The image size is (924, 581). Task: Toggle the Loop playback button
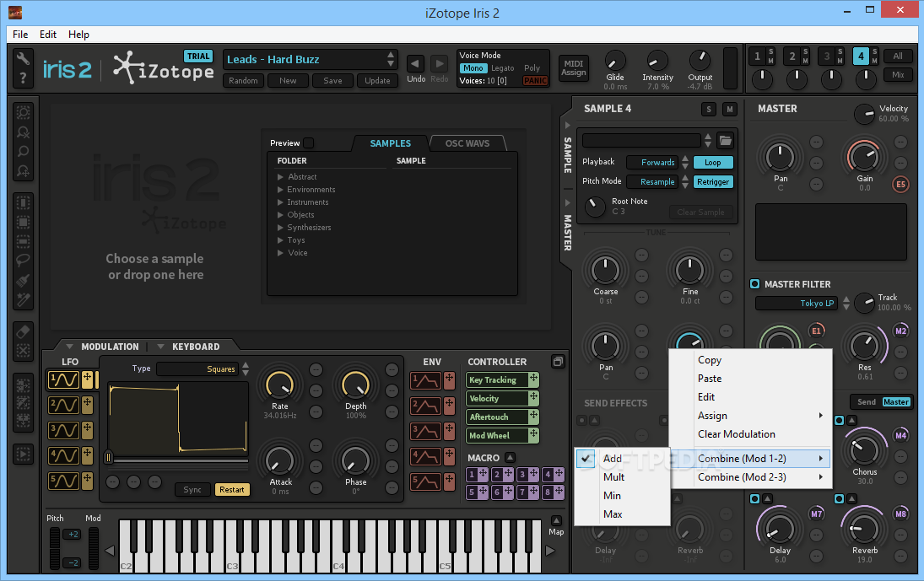click(713, 163)
